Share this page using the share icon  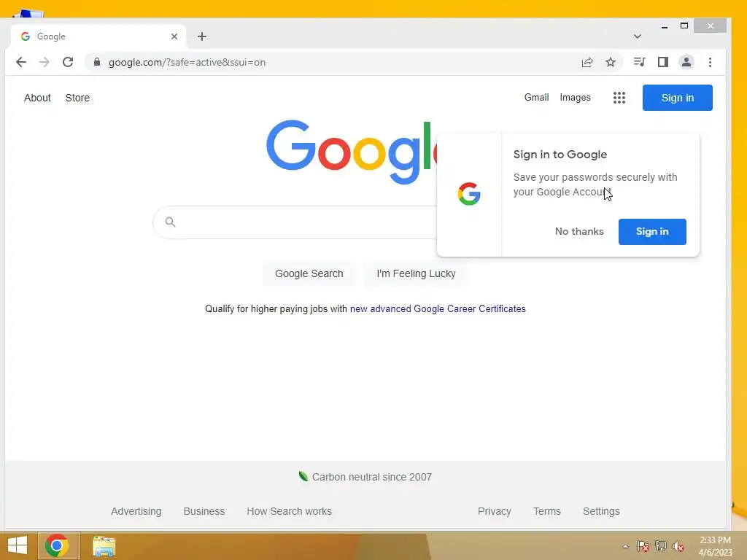tap(587, 62)
